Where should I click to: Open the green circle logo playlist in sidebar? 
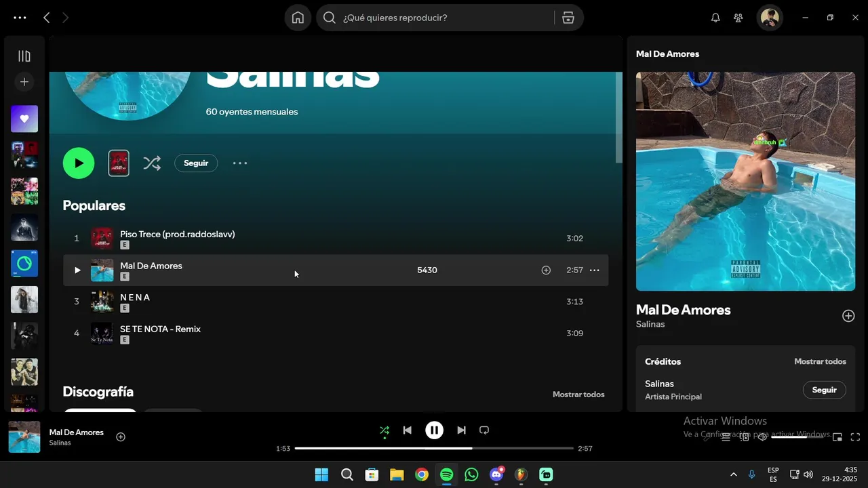24,264
